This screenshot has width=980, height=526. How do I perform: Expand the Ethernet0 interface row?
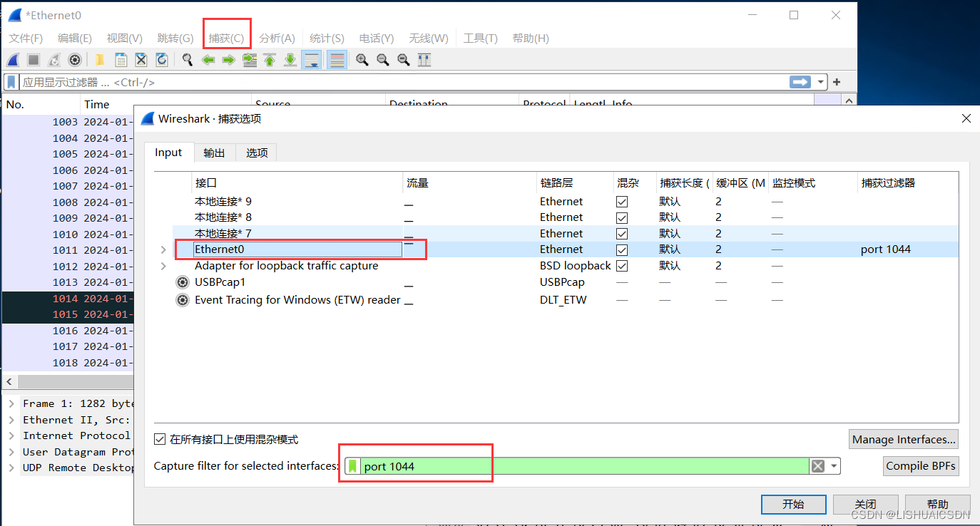click(163, 249)
